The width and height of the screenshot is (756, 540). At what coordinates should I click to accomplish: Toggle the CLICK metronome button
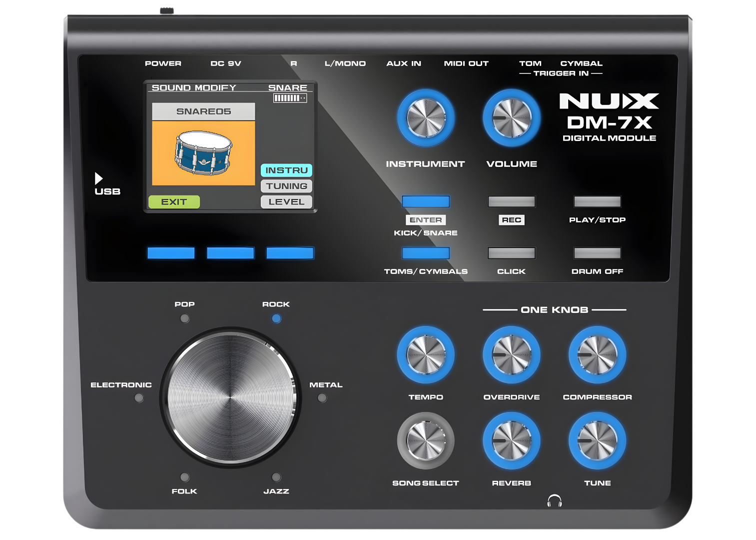click(512, 253)
